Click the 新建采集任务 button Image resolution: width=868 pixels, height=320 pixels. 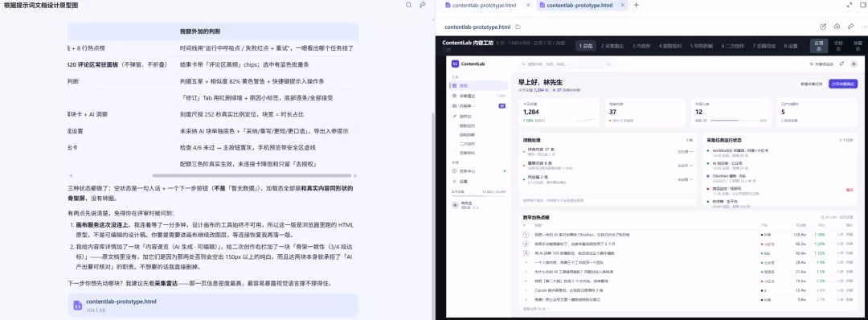813,84
